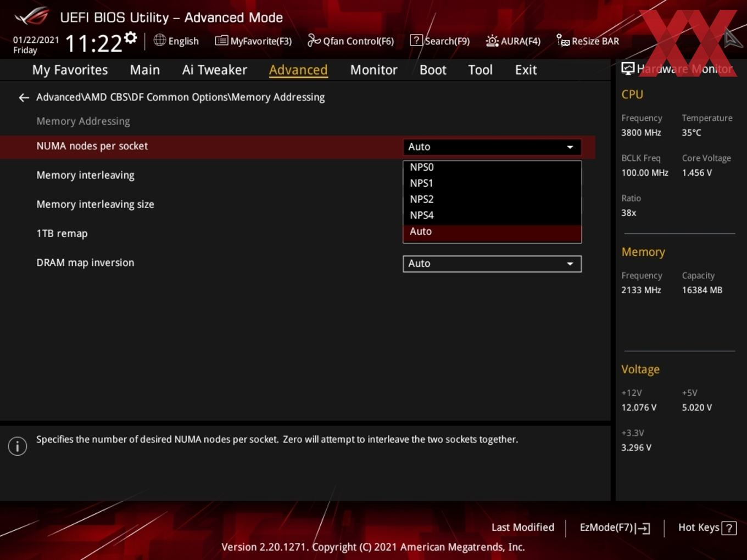
Task: Open the Tool tab
Action: [480, 70]
